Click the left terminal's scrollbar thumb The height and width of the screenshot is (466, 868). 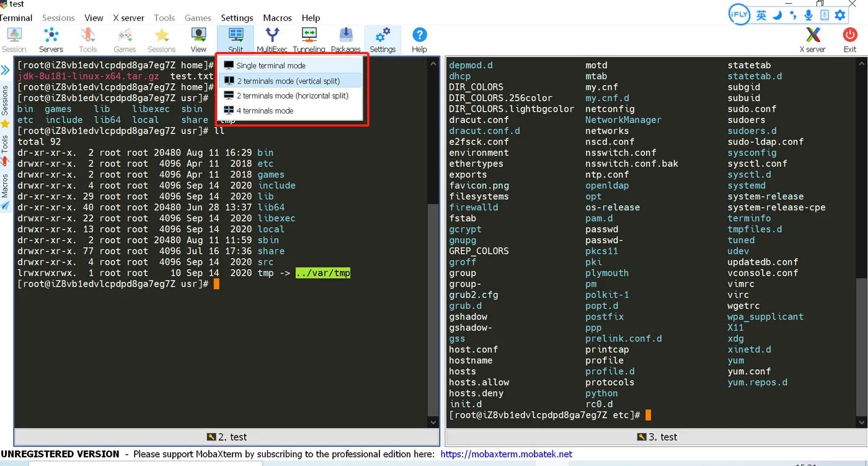(x=433, y=310)
